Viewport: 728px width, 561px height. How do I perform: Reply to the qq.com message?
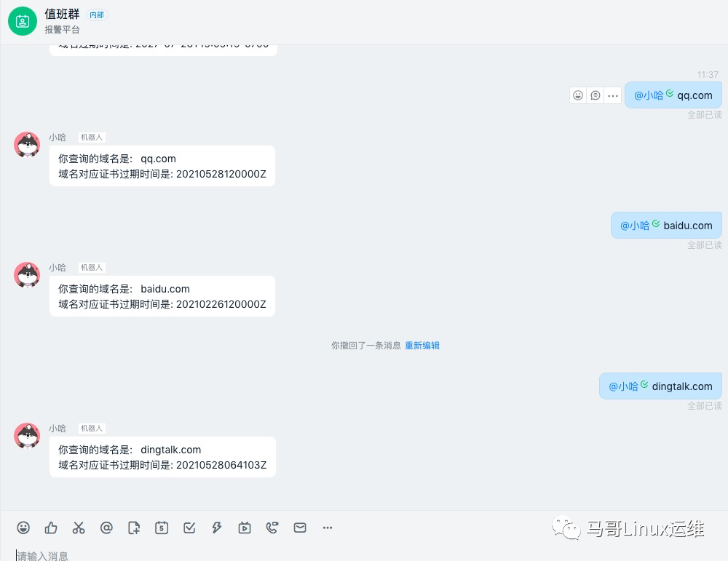pos(596,95)
